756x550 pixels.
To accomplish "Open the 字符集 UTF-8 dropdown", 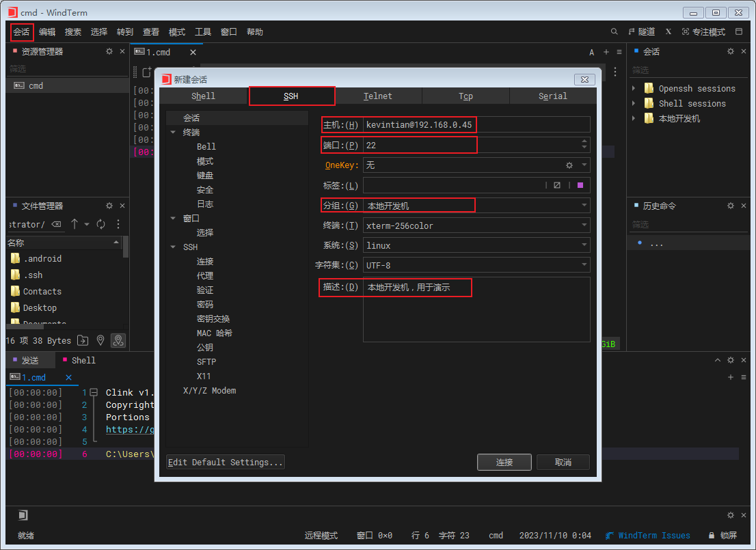I will tap(584, 265).
